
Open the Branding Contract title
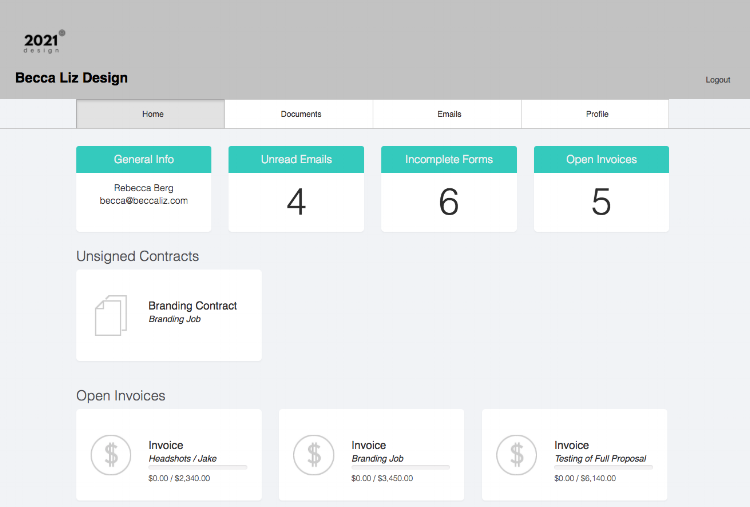pyautogui.click(x=192, y=306)
